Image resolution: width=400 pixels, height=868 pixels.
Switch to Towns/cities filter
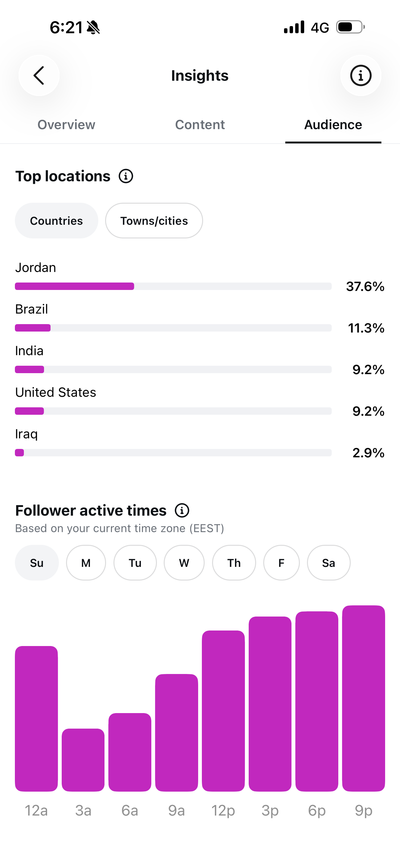click(154, 221)
